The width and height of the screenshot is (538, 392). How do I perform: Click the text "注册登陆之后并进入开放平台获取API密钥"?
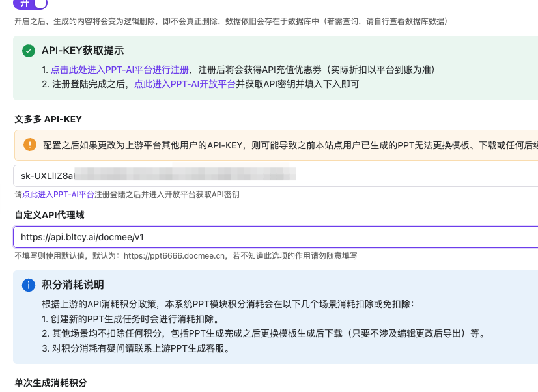167,195
